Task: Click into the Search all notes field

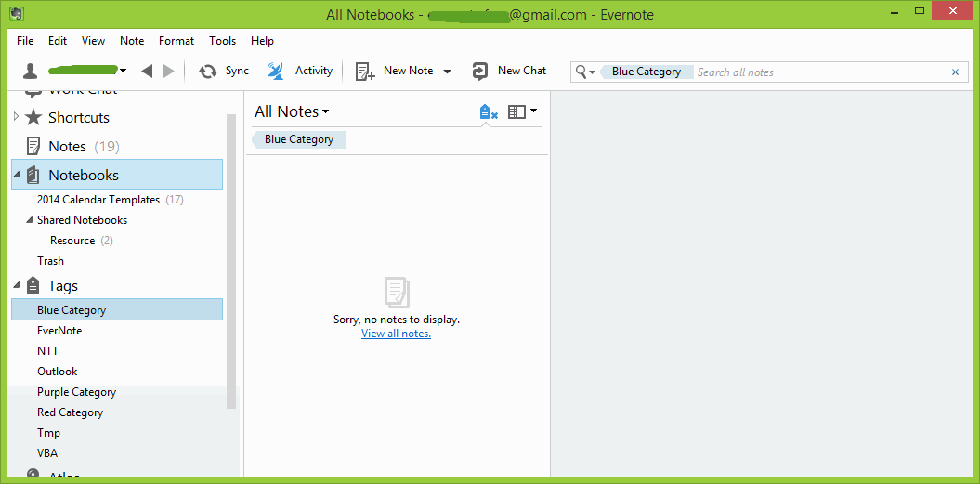Action: [820, 72]
